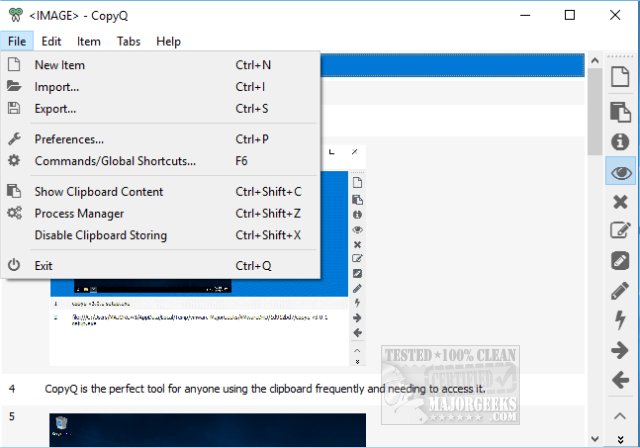Open the File menu
640x448 pixels.
(17, 41)
